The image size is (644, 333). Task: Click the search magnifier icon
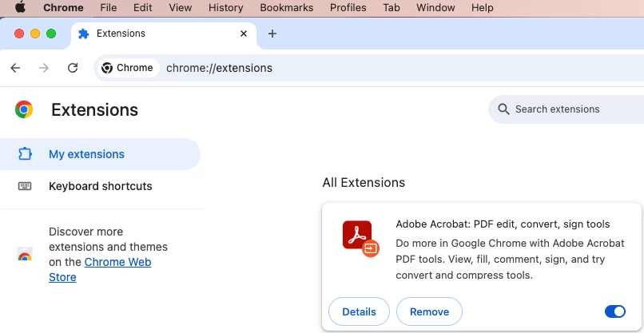tap(503, 109)
